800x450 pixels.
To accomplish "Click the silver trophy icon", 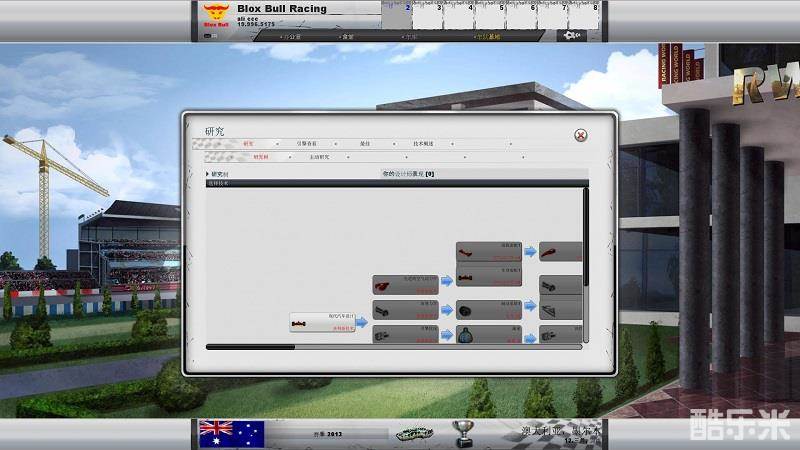I will (462, 432).
